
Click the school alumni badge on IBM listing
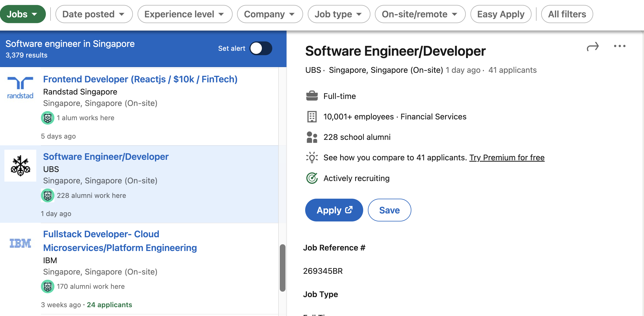[x=48, y=286]
